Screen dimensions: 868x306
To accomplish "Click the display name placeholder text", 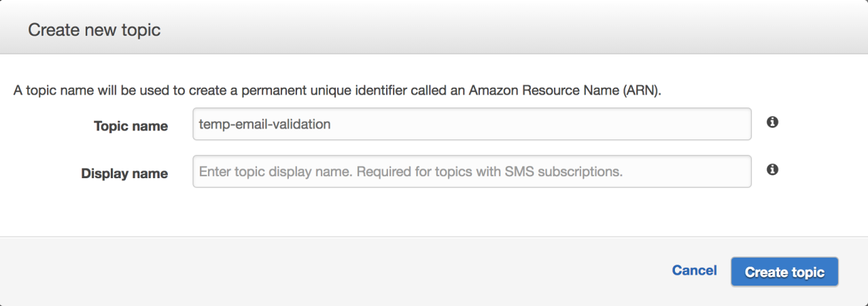I will pos(411,172).
